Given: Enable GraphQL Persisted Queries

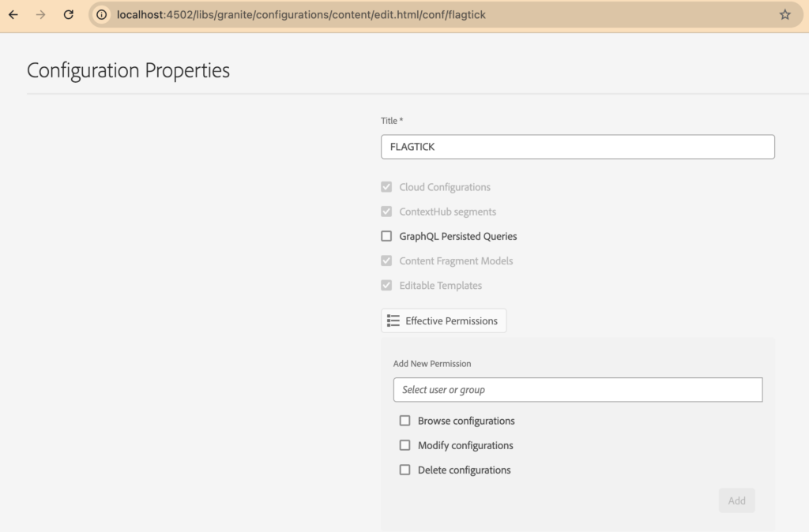Looking at the screenshot, I should pyautogui.click(x=386, y=236).
